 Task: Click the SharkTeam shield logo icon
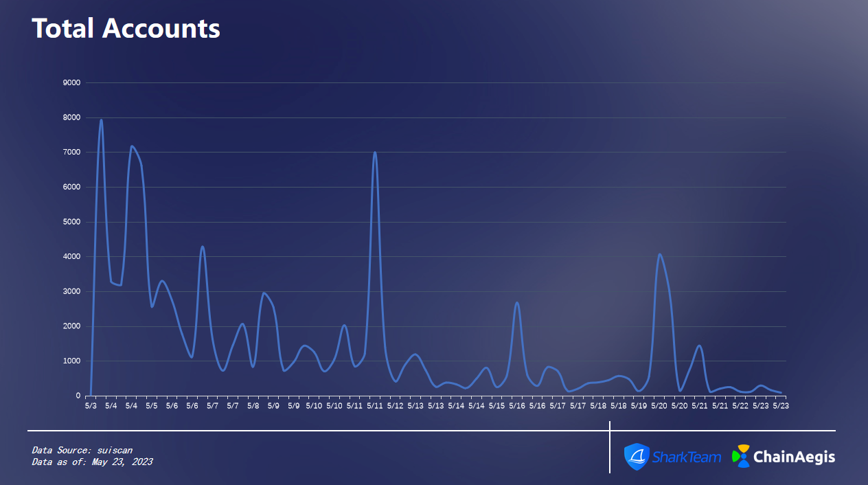click(637, 457)
